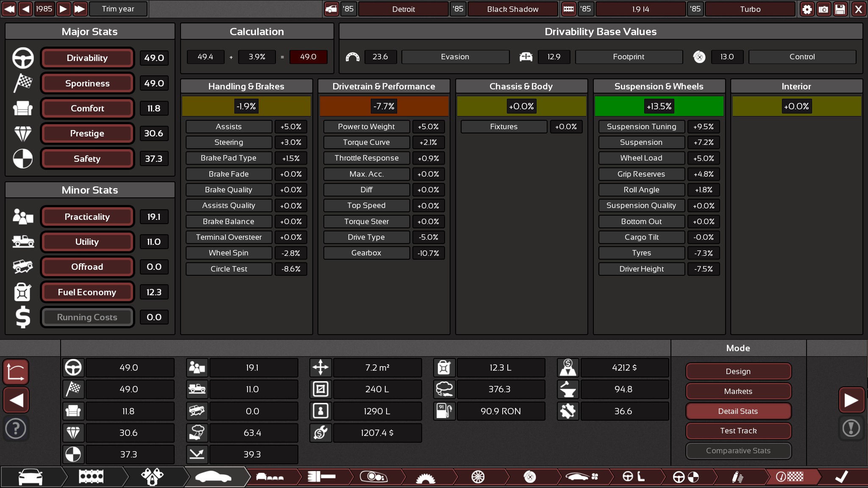
Task: Select the Trim year option
Action: (118, 9)
